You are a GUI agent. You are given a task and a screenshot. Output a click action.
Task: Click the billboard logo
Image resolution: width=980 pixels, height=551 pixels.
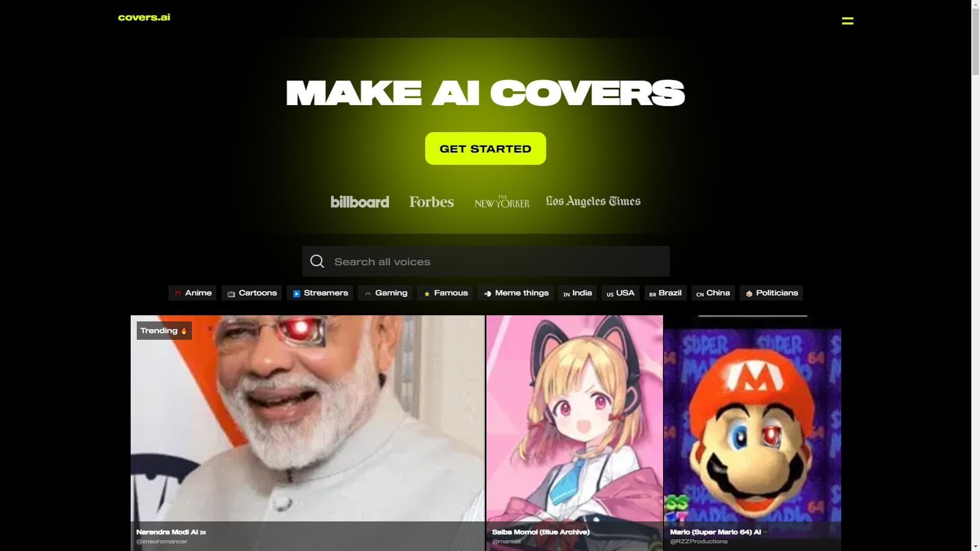(x=360, y=202)
